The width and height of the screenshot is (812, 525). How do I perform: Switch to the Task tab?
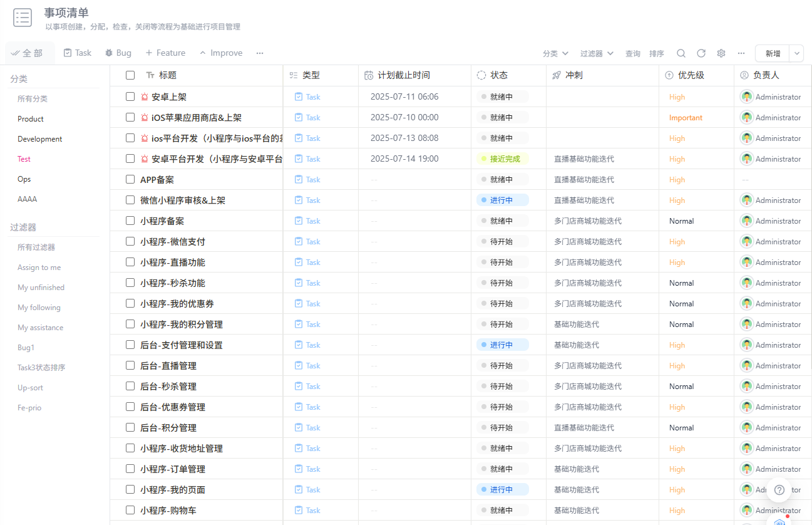(78, 53)
